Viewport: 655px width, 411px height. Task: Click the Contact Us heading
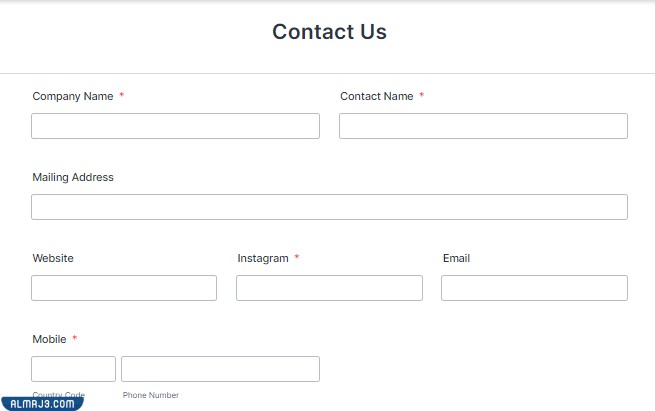329,32
